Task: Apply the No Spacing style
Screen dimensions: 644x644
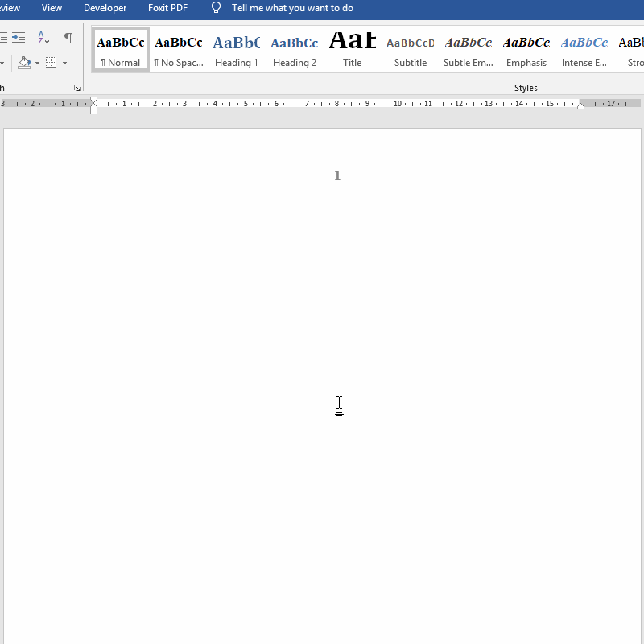Action: point(179,50)
